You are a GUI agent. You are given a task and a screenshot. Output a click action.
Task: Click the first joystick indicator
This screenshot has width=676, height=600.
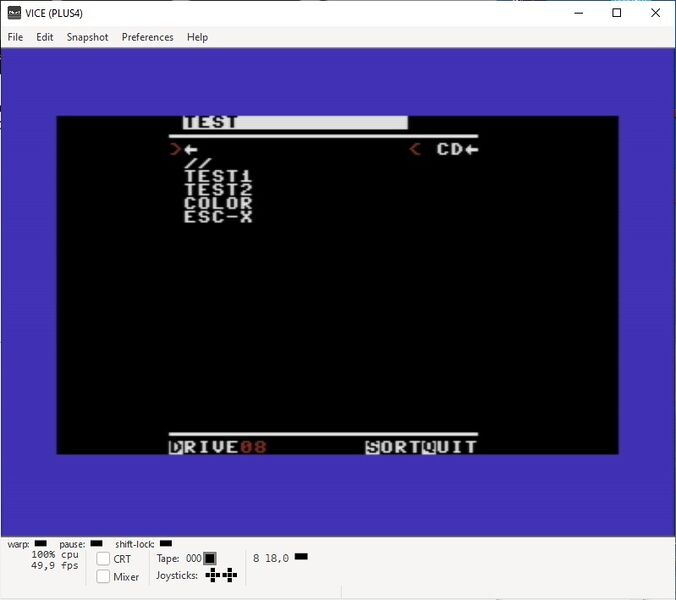[213, 575]
